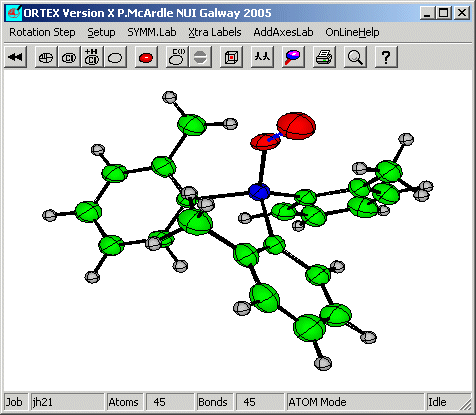Click the two-figures stereo view icon
The width and height of the screenshot is (476, 415).
click(262, 57)
